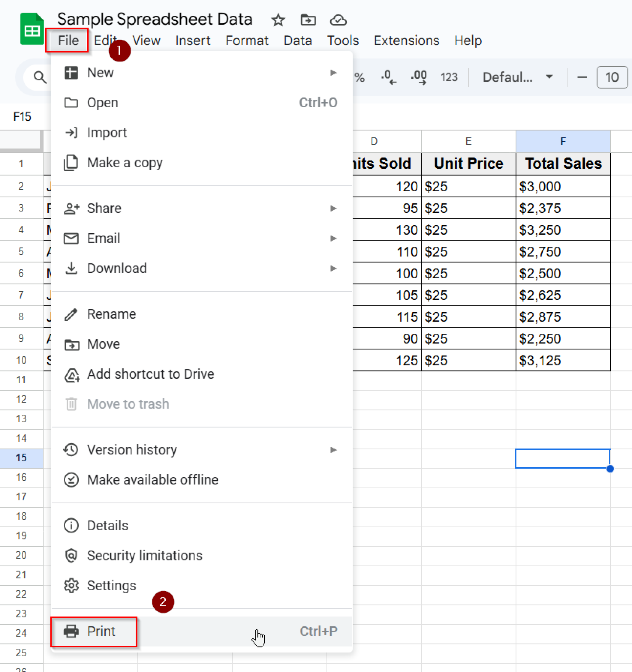Screen dimensions: 632x672
Task: Click Make available offline option
Action: point(152,480)
